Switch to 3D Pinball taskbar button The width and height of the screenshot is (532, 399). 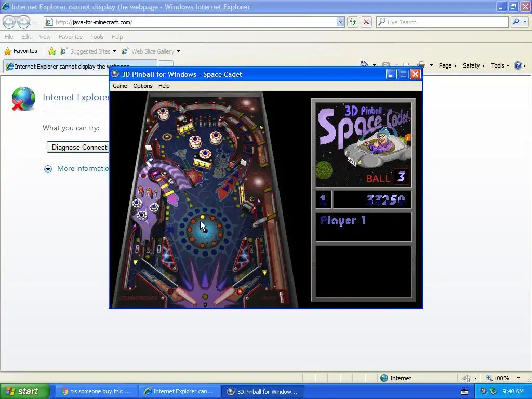click(x=263, y=392)
